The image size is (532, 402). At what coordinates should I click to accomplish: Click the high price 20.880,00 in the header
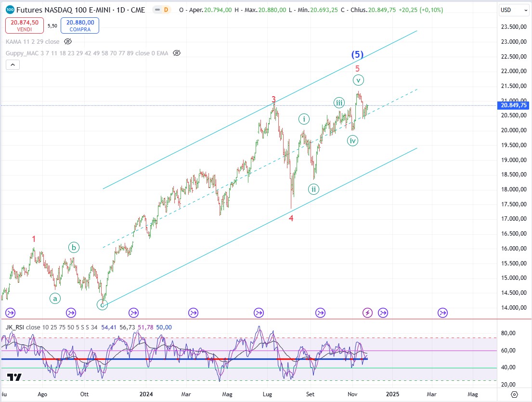[x=272, y=10]
